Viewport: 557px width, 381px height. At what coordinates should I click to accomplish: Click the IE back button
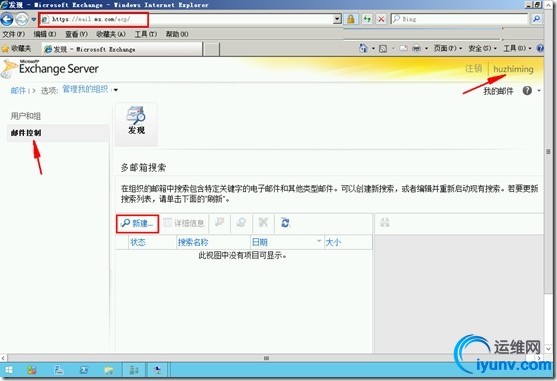pos(7,19)
